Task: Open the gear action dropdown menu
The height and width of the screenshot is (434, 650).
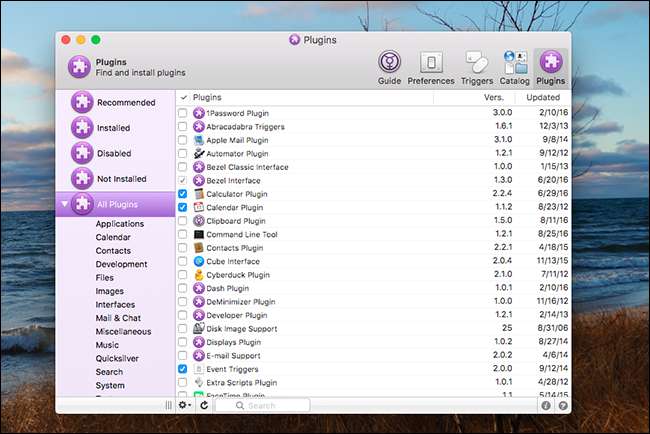Action: (184, 405)
